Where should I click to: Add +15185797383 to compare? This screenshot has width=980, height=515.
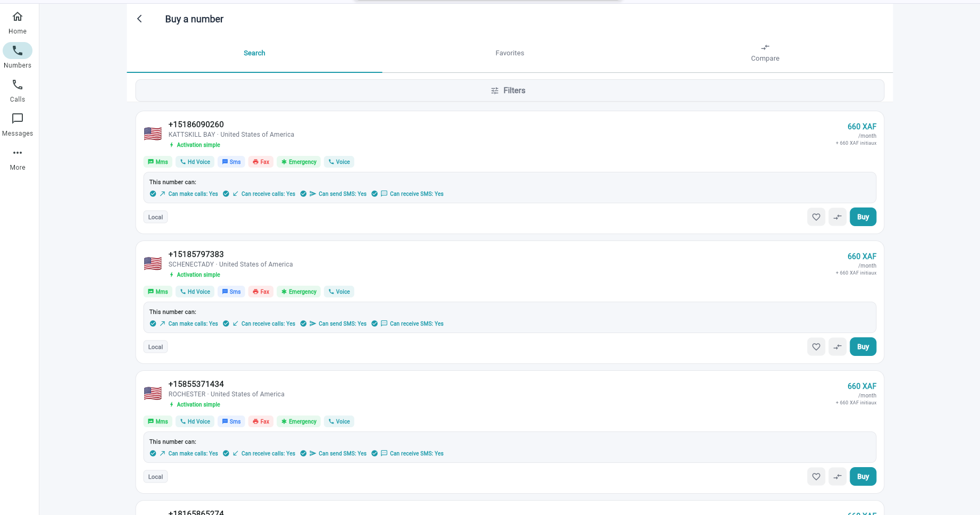(x=837, y=347)
